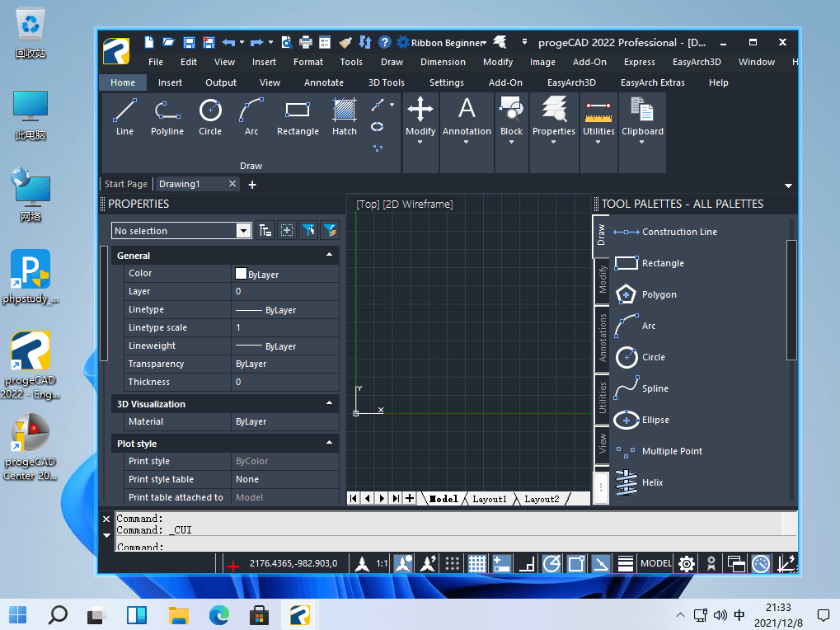This screenshot has width=840, height=630.
Task: Toggle Entity Snap Tracking in status bar
Action: 601,563
